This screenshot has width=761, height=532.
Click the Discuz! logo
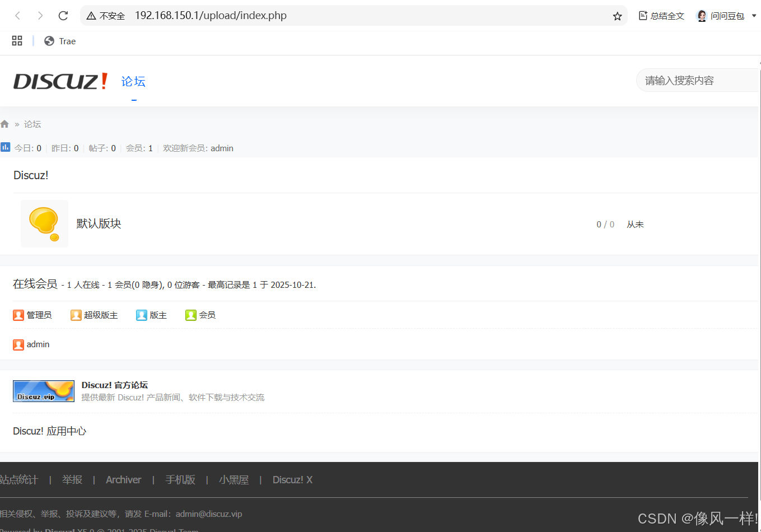[x=60, y=81]
